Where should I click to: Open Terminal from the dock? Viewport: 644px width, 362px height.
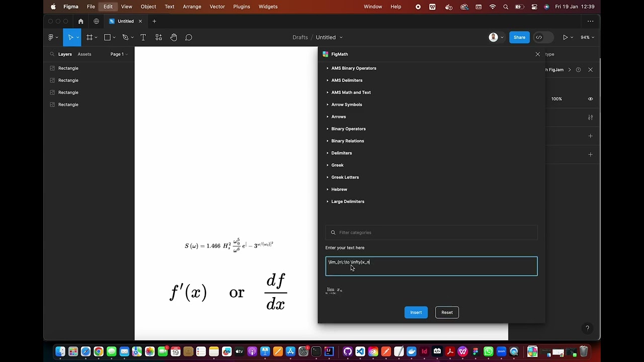pyautogui.click(x=316, y=351)
